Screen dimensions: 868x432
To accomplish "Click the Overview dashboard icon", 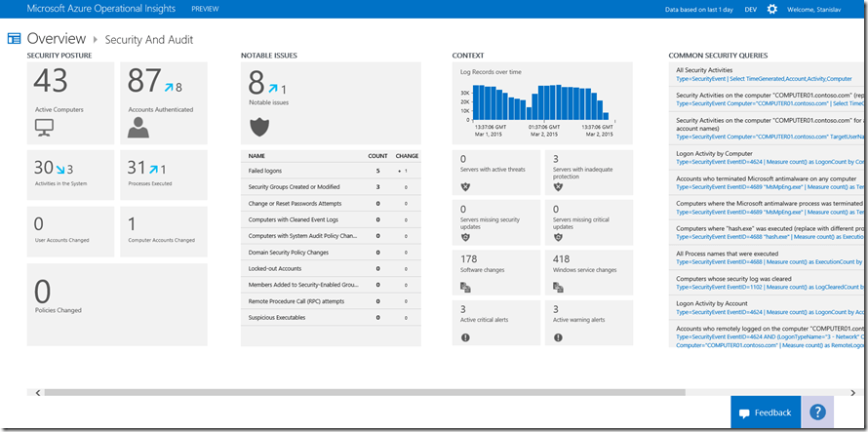I will click(15, 39).
